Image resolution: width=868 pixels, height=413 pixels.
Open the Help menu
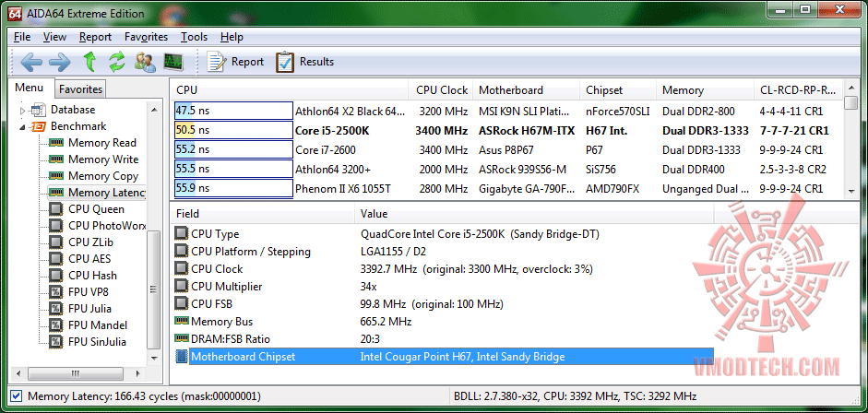[232, 37]
